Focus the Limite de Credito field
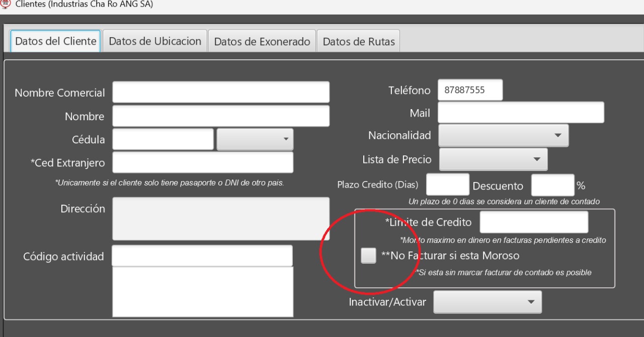This screenshot has width=644, height=337. (534, 222)
